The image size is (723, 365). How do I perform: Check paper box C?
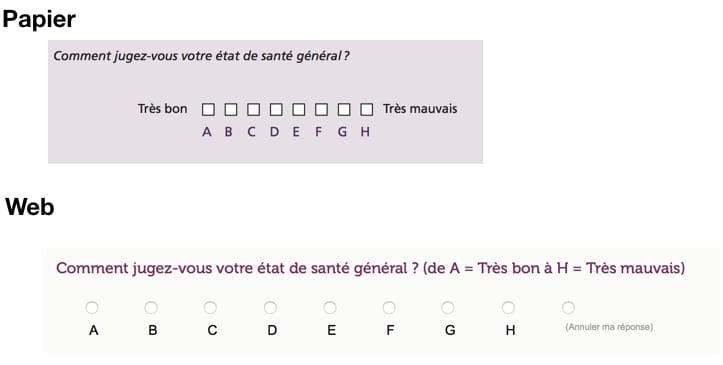click(253, 110)
